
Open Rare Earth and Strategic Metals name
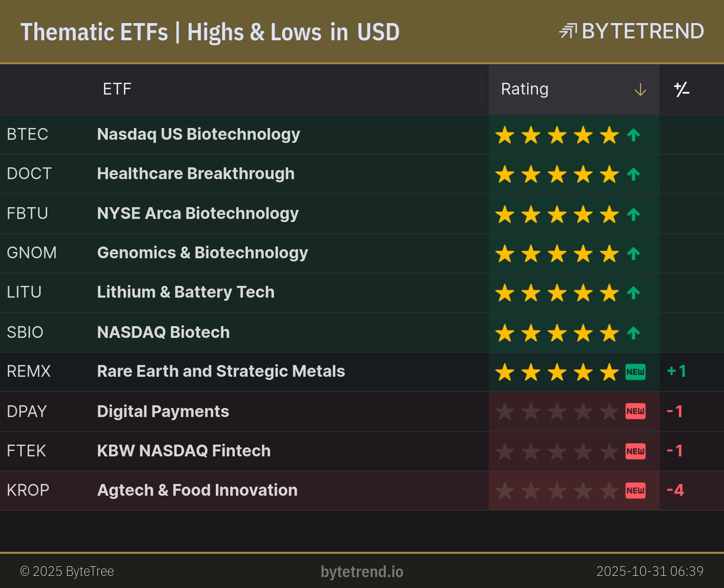(x=221, y=371)
